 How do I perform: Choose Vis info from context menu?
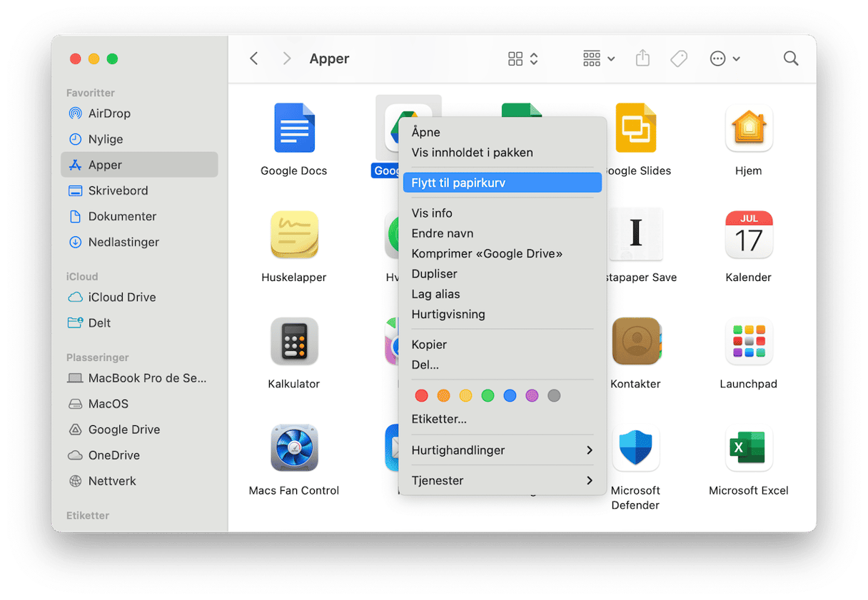coord(503,213)
